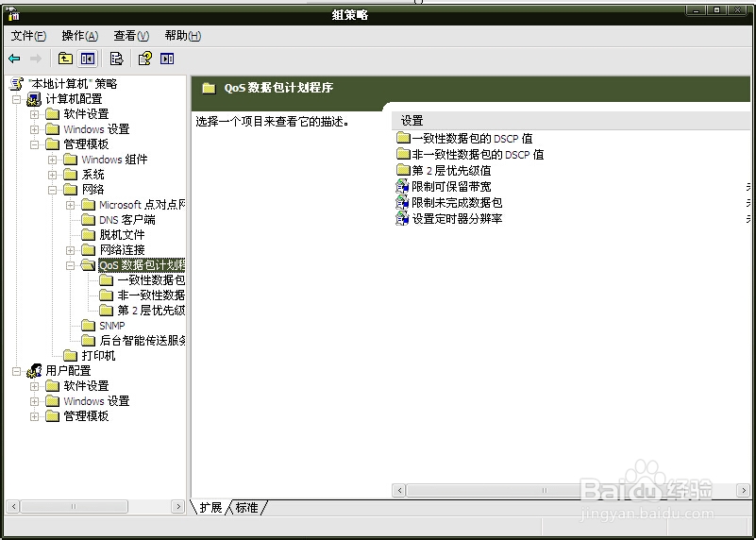
Task: Collapse the 计算机配置 tree node
Action: [x=17, y=99]
